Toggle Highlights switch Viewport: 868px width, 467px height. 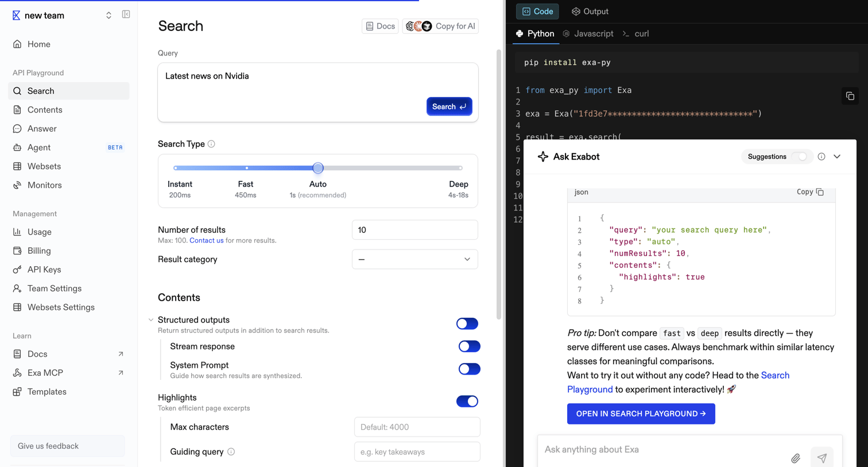click(x=467, y=402)
